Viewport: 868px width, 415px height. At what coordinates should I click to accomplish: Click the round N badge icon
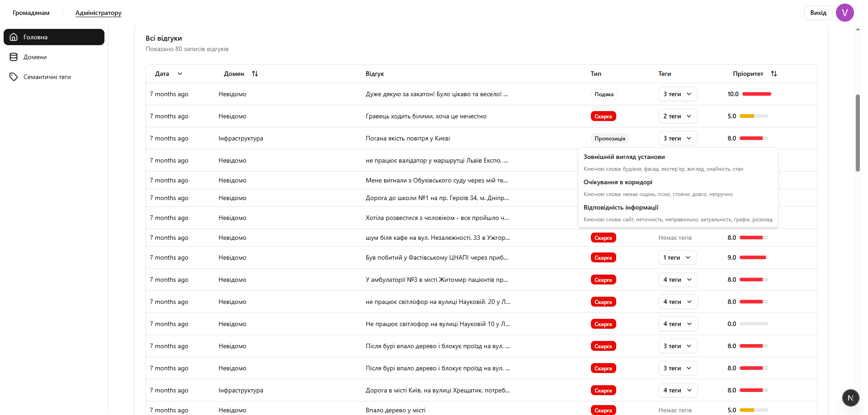(850, 398)
